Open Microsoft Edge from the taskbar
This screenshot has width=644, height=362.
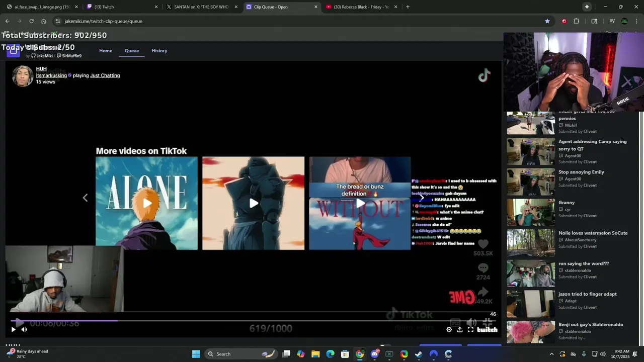(x=330, y=354)
